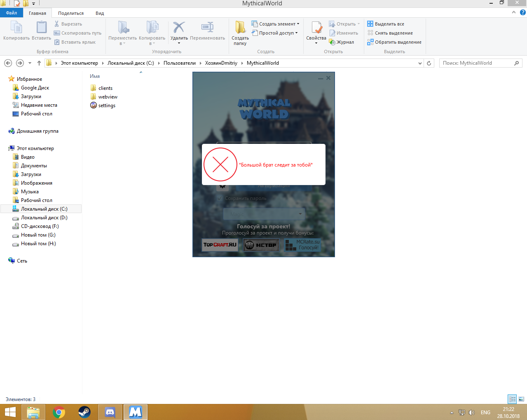Click ХозяинDmitriy breadcrumb in address bar
Screen dimensions: 527x420
tap(221, 63)
